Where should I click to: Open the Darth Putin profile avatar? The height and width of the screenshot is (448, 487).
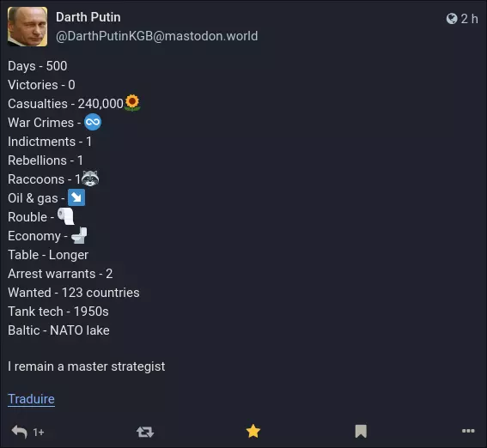[x=27, y=27]
